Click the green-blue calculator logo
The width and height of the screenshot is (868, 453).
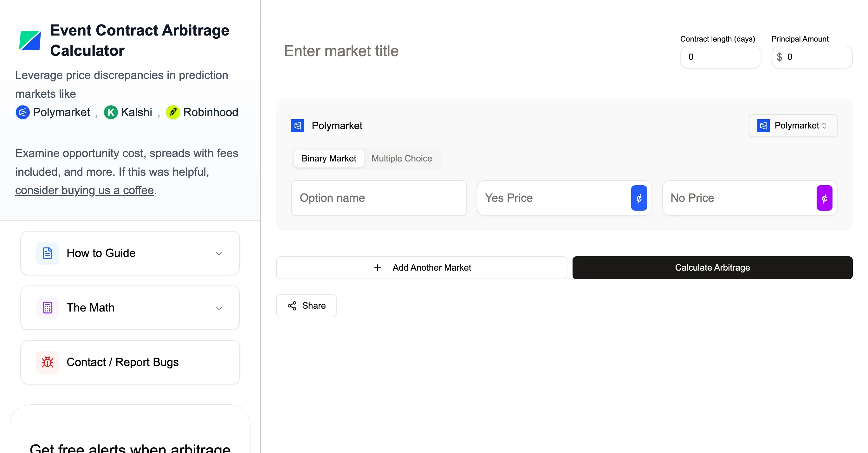[x=30, y=41]
